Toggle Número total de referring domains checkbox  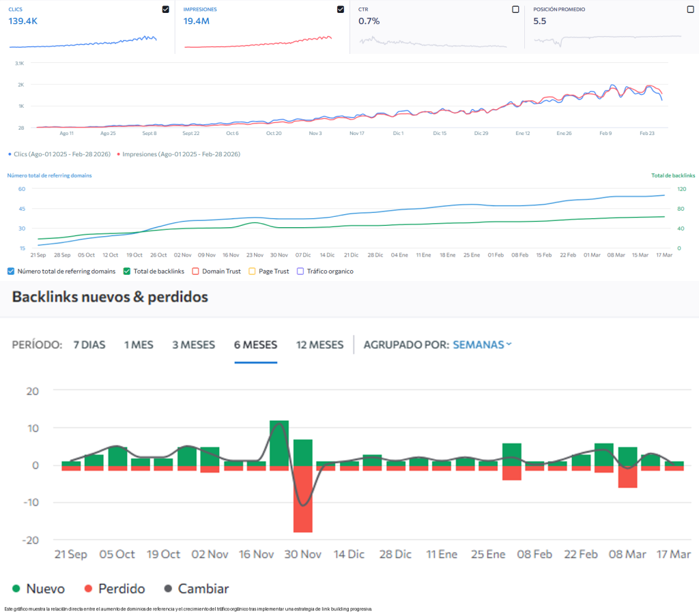click(x=11, y=272)
